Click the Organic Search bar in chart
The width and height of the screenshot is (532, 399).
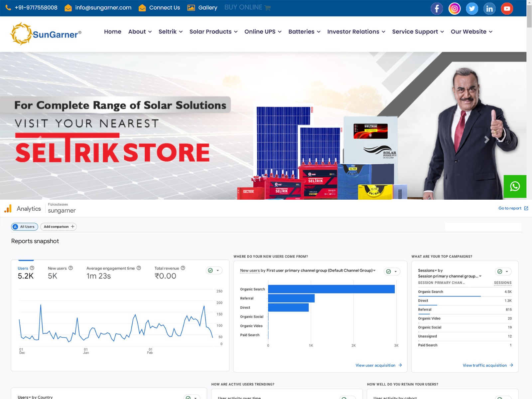point(331,289)
